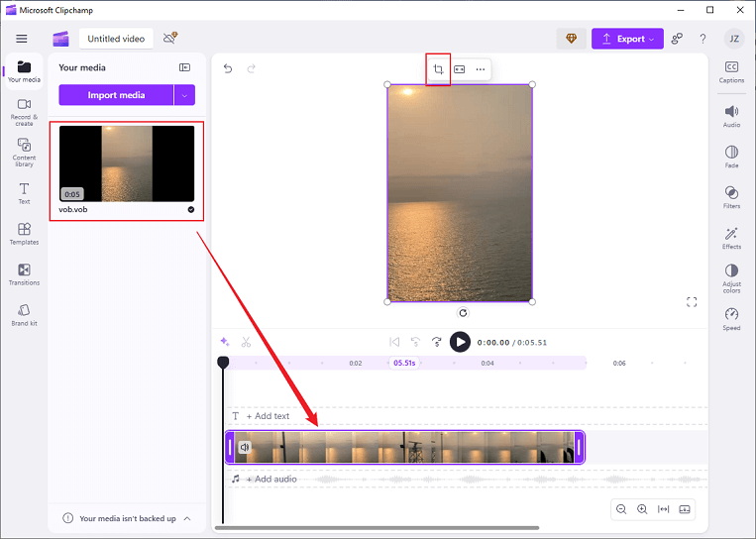Expand the Import media dropdown arrow

point(184,95)
